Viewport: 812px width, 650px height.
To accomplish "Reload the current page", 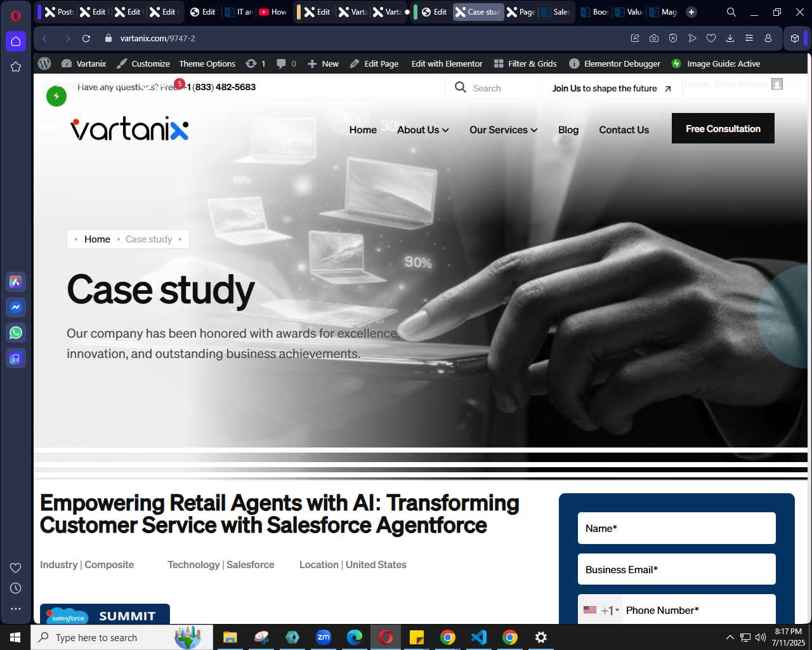I will point(86,38).
